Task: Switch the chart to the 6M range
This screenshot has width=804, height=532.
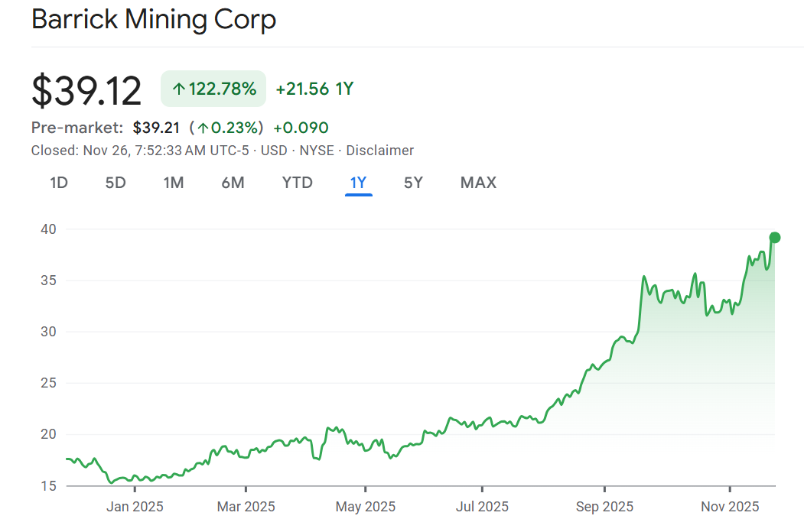Action: pos(233,183)
